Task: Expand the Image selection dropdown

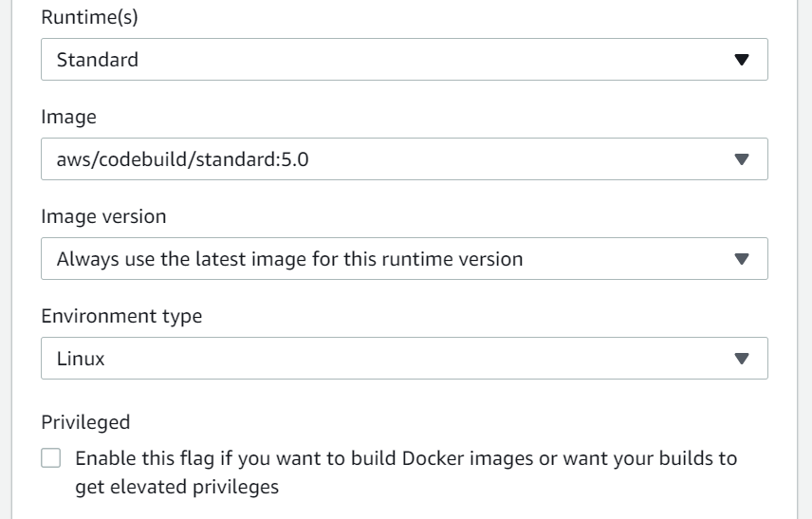Action: (404, 159)
